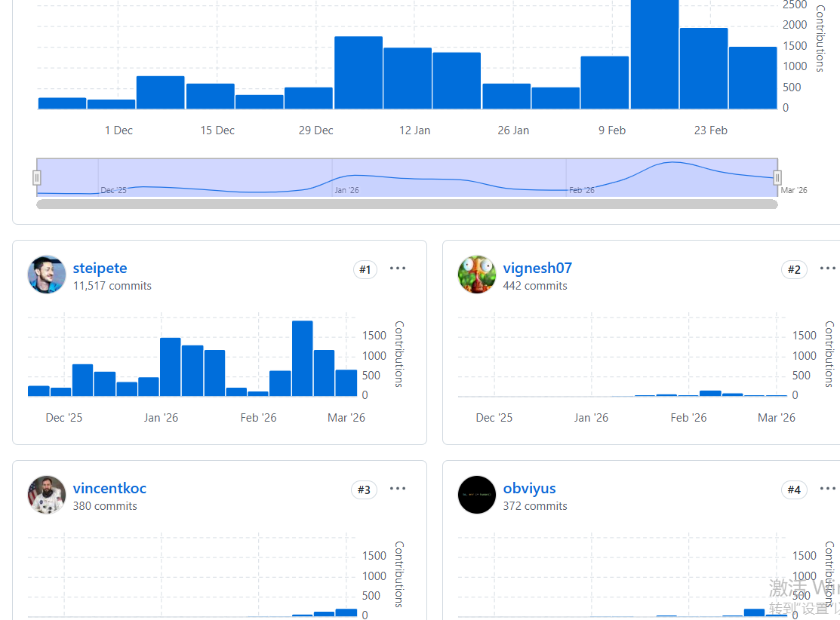Open the obviyus username link
The image size is (840, 620).
529,488
